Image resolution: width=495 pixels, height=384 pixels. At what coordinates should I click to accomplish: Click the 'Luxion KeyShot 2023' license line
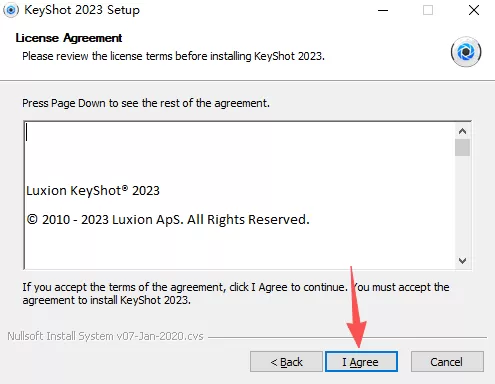coord(93,191)
